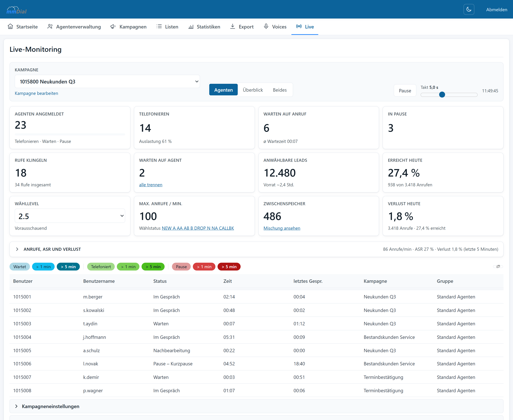Click the alle trennen link
Screen dimensions: 513x420
point(151,185)
